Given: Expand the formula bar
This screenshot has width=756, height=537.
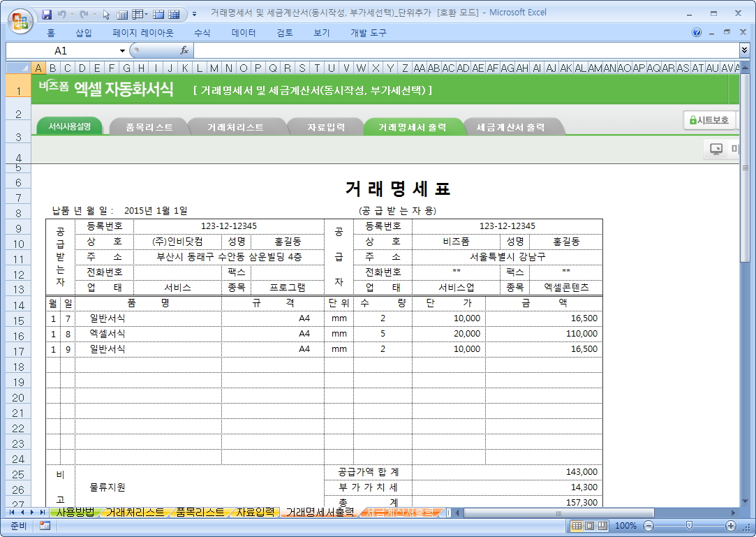Looking at the screenshot, I should [x=744, y=50].
